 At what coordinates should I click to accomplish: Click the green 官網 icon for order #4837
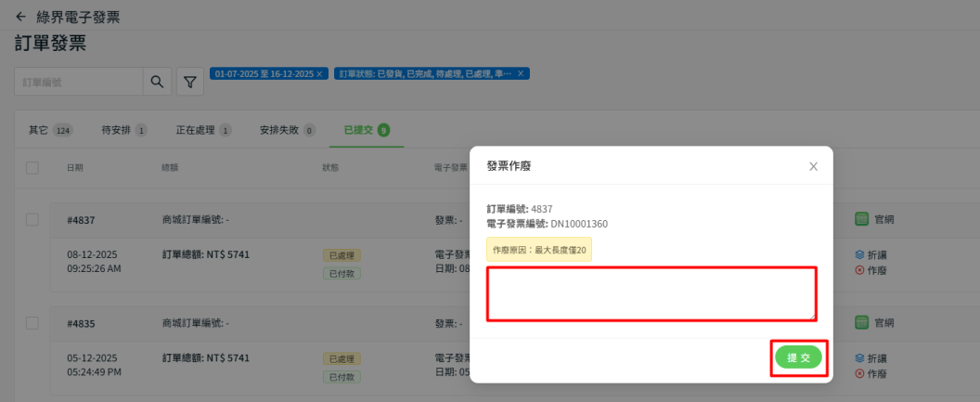[861, 219]
